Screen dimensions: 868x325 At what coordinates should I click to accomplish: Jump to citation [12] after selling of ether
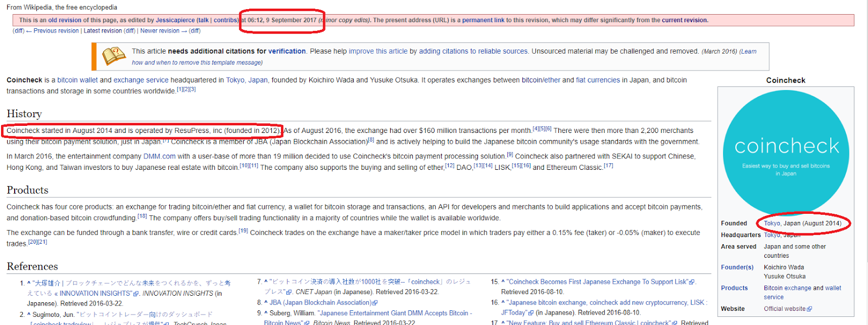coord(450,166)
